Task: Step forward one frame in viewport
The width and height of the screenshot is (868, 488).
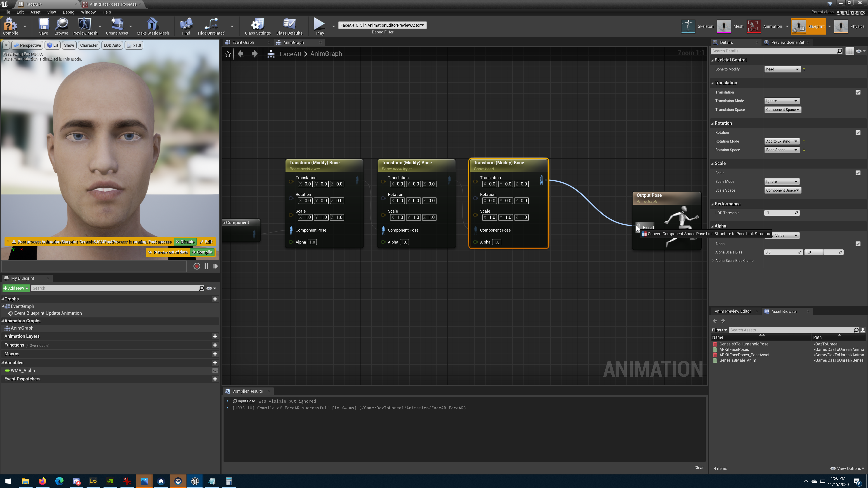Action: click(x=215, y=266)
